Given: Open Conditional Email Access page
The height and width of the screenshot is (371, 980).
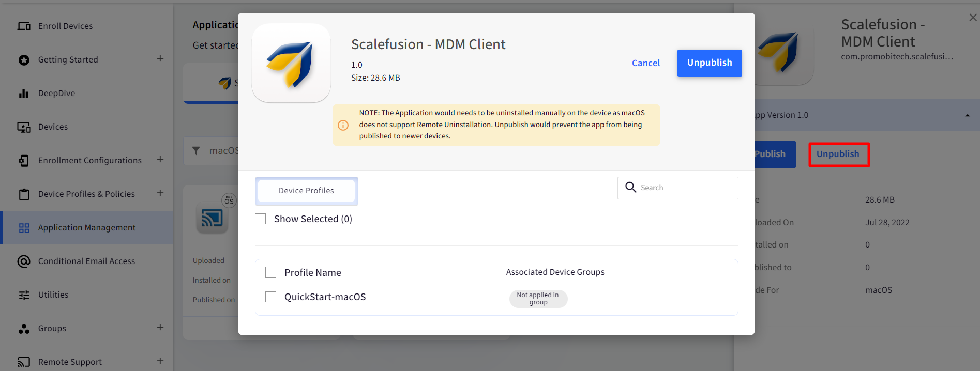Looking at the screenshot, I should 87,261.
